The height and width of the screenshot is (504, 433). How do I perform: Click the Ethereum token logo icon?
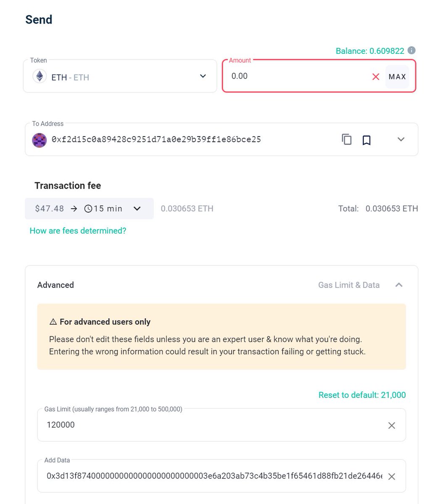(x=40, y=76)
